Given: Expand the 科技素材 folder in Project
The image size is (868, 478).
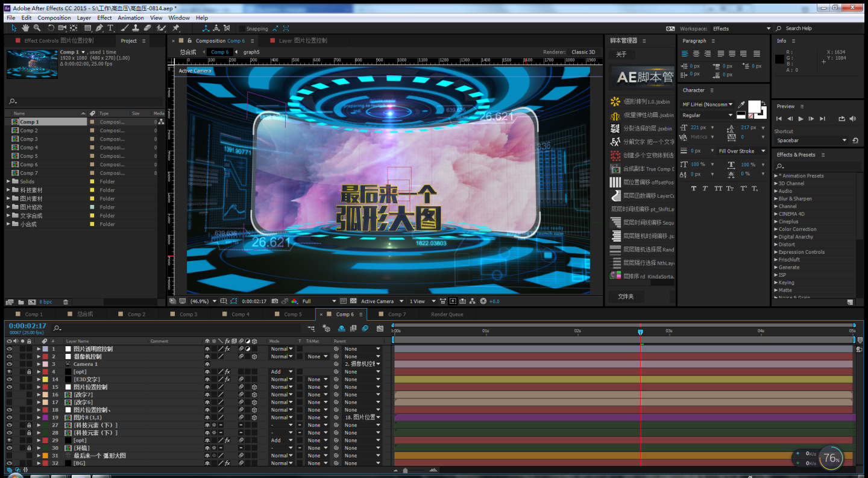Looking at the screenshot, I should pos(8,190).
